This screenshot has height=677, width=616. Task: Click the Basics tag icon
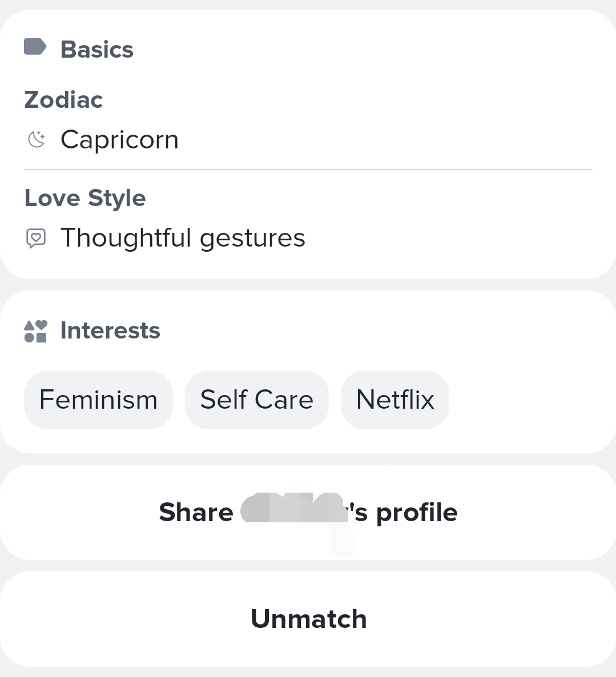click(x=35, y=47)
